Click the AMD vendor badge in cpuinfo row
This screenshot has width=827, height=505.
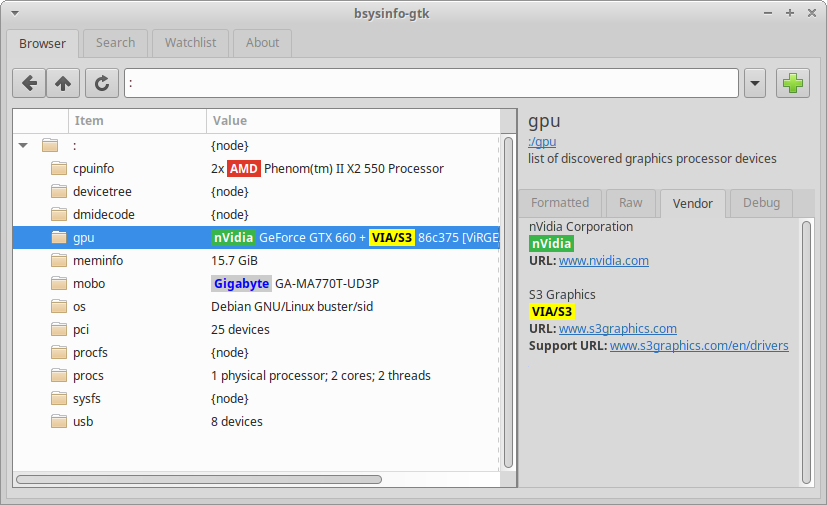(x=244, y=168)
